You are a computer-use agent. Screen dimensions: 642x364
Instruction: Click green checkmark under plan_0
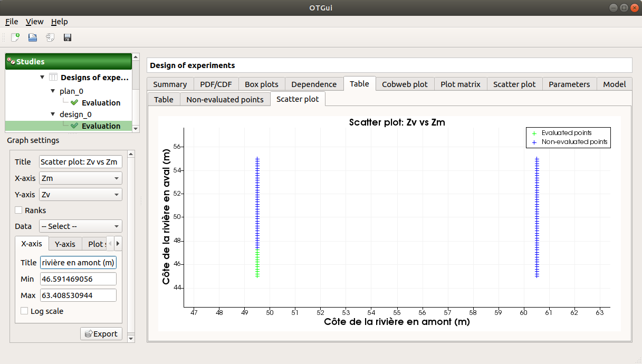(74, 103)
